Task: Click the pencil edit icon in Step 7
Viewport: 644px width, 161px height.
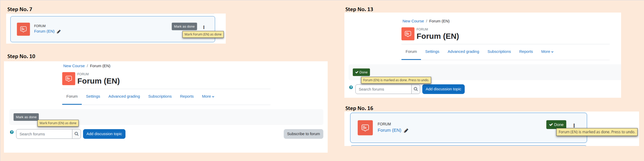Action: click(x=59, y=32)
